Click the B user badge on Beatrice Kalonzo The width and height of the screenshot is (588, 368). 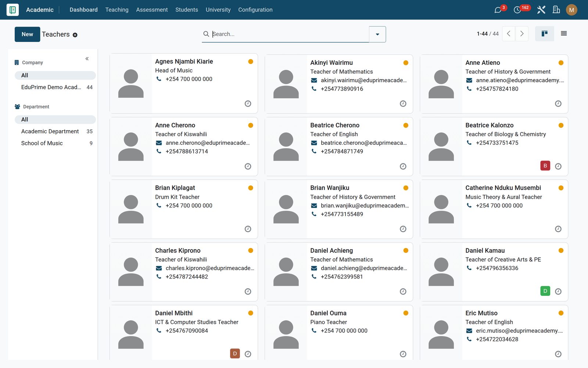(545, 166)
